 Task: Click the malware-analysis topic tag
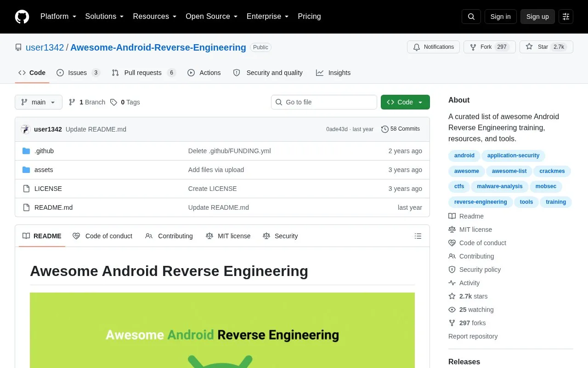click(x=499, y=186)
